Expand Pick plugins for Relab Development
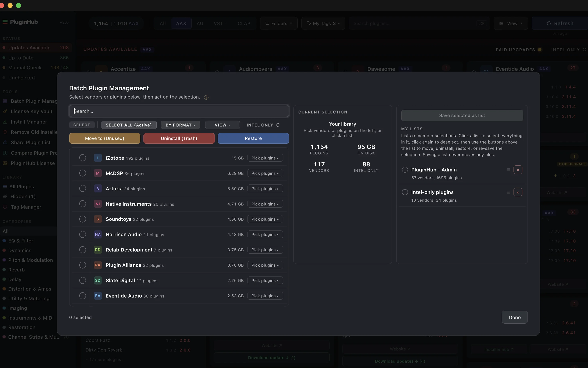 click(265, 250)
